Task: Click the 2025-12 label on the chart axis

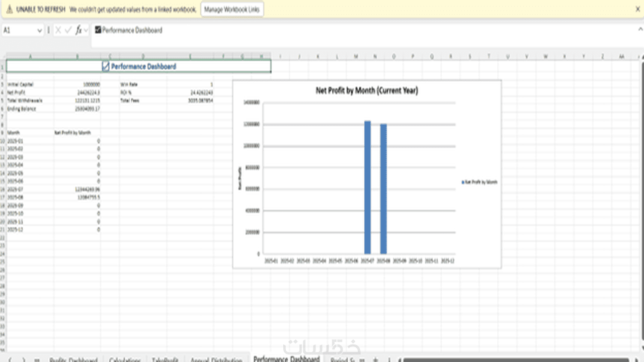Action: (447, 261)
